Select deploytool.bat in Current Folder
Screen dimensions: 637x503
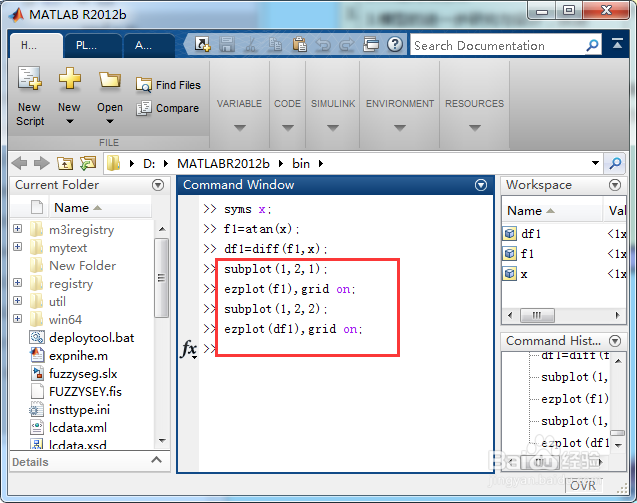click(91, 338)
